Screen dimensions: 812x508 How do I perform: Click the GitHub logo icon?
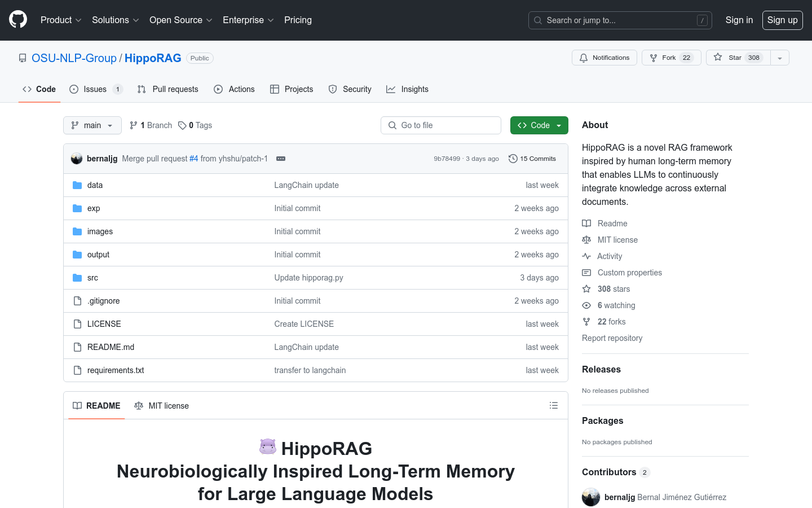coord(18,20)
